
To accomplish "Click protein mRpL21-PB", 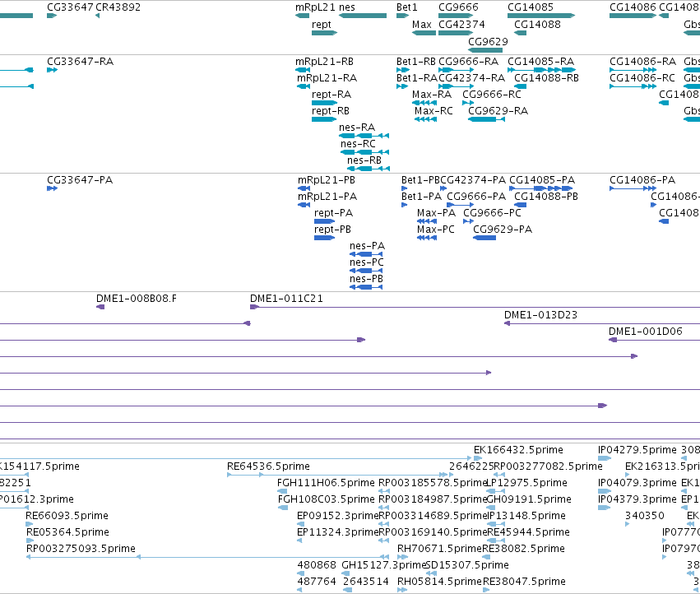I will coord(327,180).
